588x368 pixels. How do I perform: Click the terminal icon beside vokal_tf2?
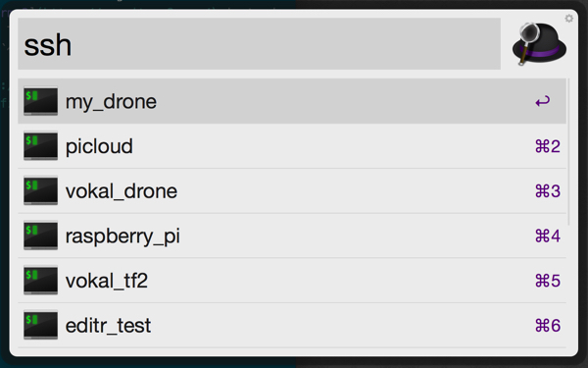(40, 280)
